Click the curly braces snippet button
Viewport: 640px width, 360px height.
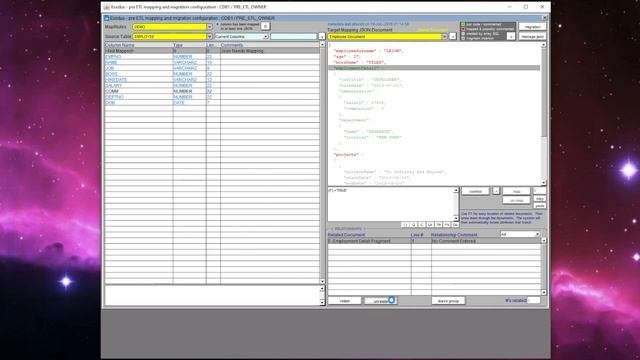405,225
